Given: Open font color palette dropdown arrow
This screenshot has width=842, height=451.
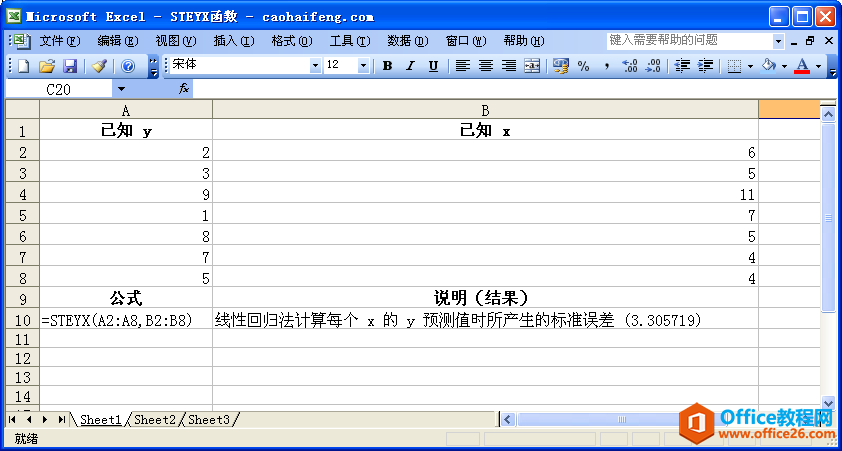Looking at the screenshot, I should (x=819, y=66).
